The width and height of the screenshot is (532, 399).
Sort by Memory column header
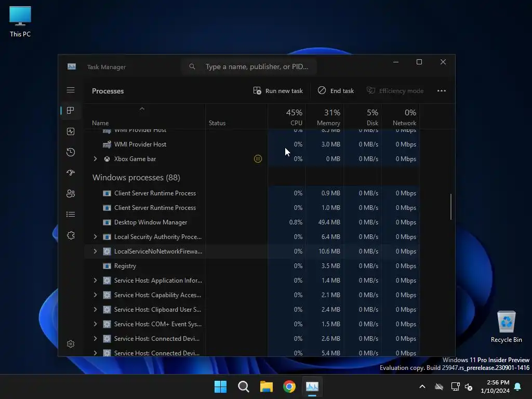click(x=325, y=117)
